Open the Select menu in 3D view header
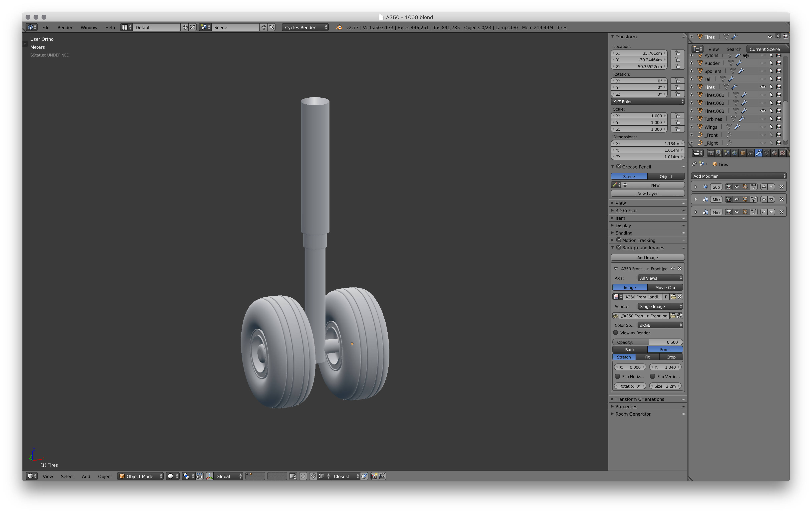 coord(68,476)
